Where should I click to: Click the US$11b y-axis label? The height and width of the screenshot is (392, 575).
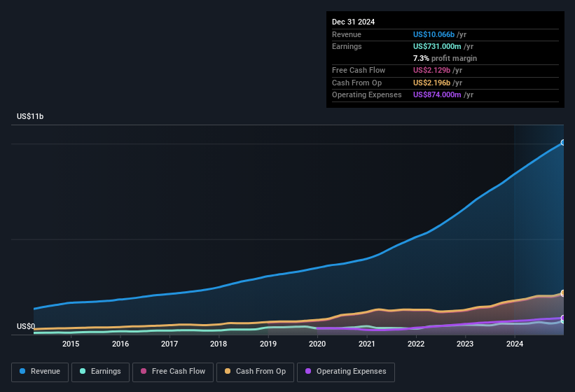pos(30,116)
